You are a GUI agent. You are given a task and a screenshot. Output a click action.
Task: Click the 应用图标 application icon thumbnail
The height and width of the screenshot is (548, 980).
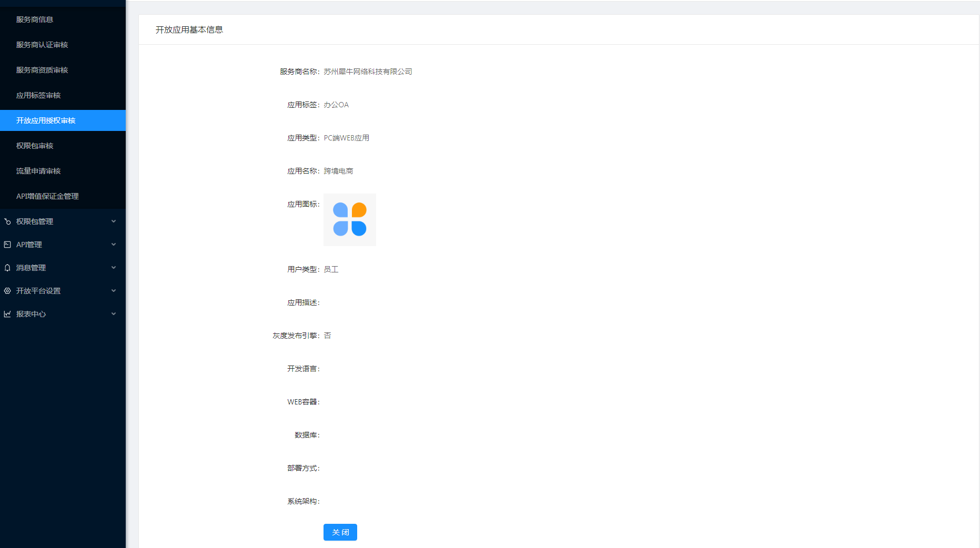[x=350, y=220]
